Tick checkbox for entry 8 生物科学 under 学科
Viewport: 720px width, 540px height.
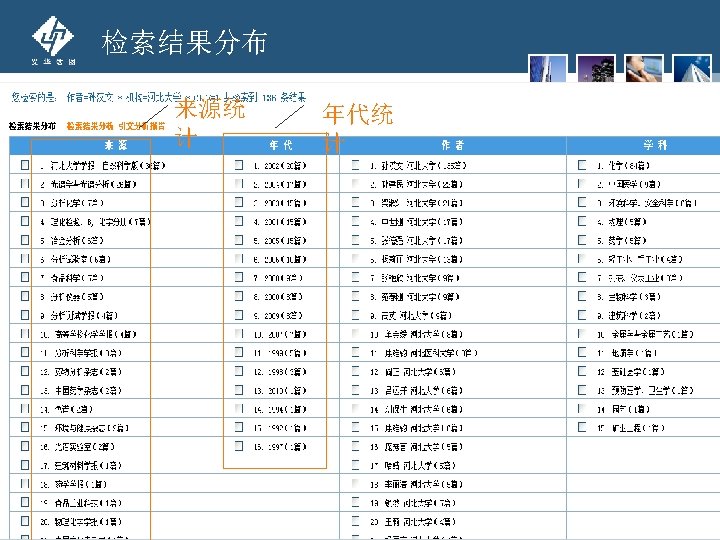(x=582, y=296)
